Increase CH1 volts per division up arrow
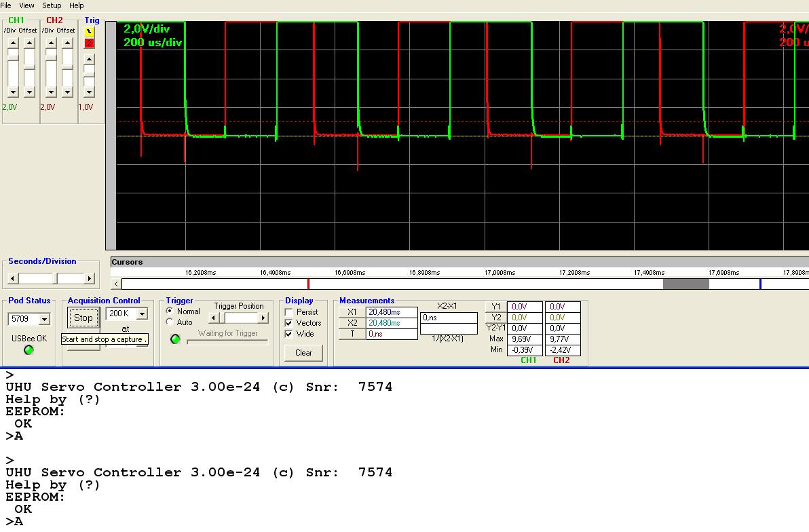 tap(14, 43)
